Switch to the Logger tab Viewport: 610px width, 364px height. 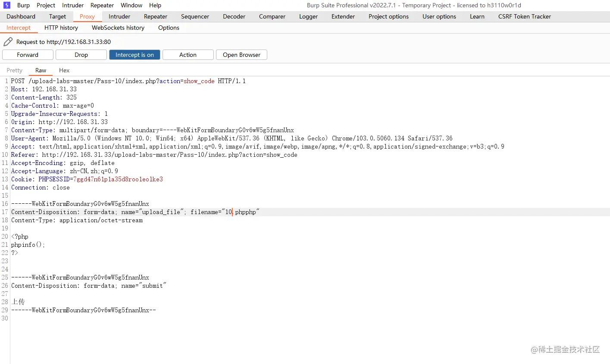(x=308, y=16)
